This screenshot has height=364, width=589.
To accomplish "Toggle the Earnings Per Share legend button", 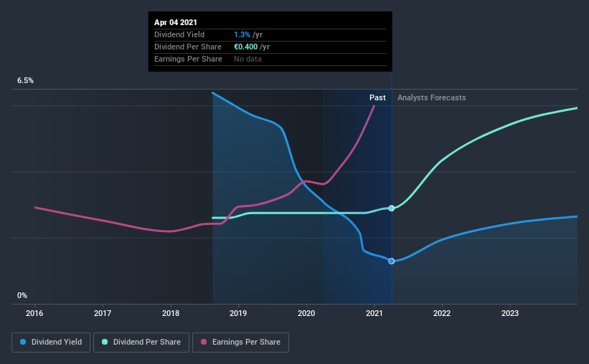I will point(240,343).
